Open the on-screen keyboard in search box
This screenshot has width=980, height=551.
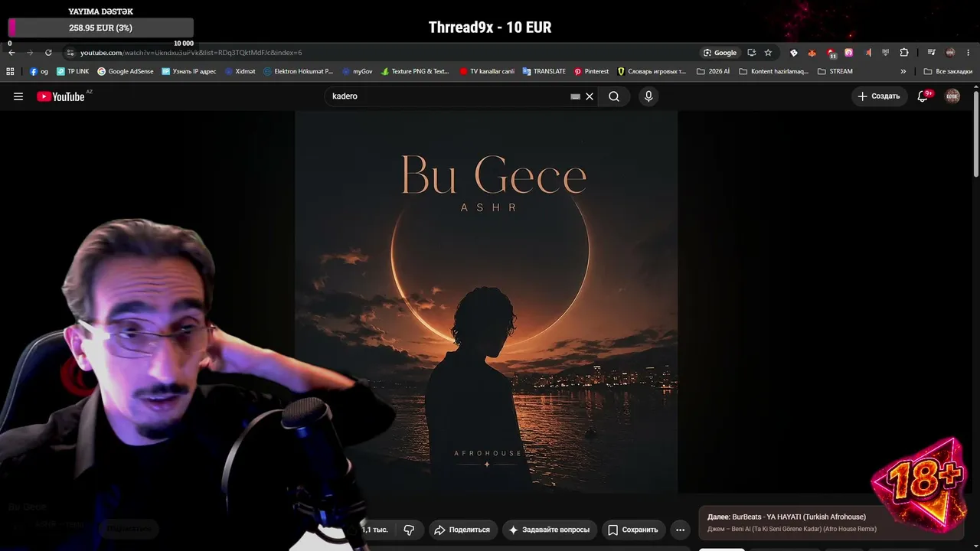(575, 96)
